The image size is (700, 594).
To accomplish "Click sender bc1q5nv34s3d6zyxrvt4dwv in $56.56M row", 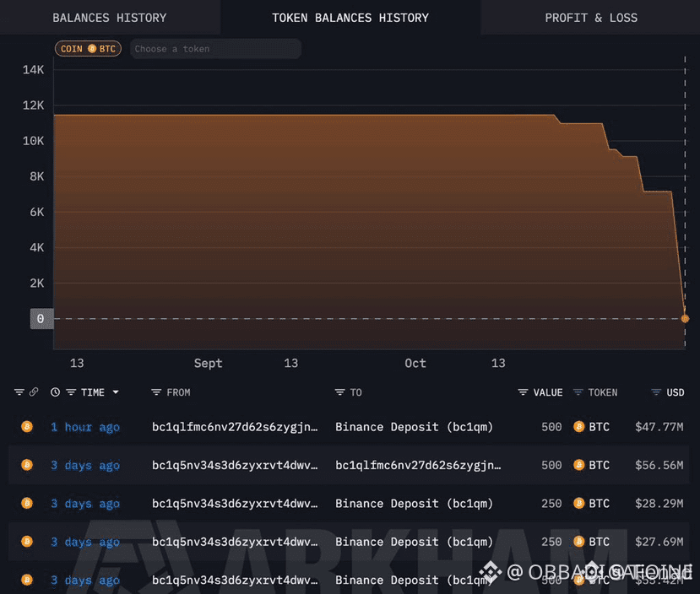I will pos(235,466).
